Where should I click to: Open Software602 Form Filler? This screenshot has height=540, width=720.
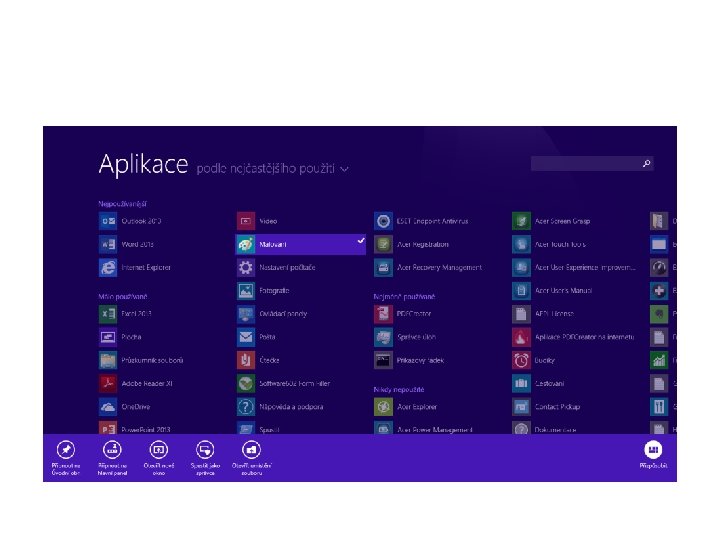pyautogui.click(x=246, y=383)
